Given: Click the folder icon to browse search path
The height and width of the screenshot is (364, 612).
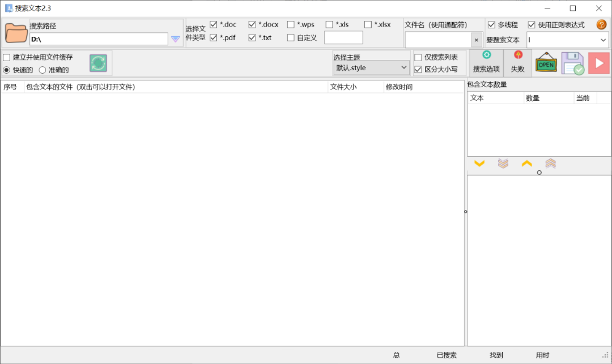Looking at the screenshot, I should pos(16,33).
